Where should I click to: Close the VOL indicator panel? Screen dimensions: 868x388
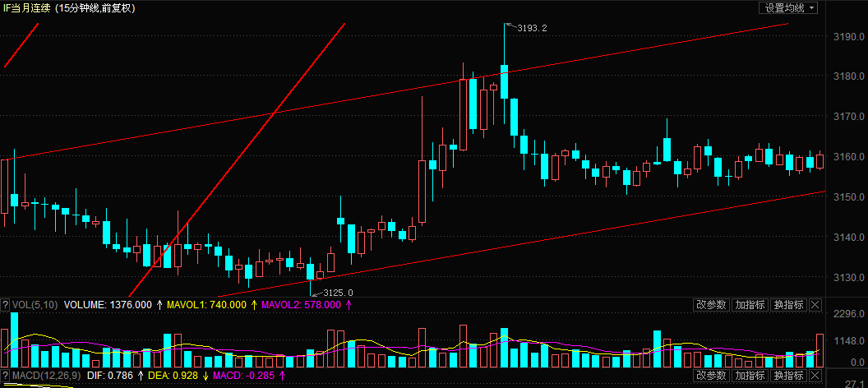coord(815,304)
